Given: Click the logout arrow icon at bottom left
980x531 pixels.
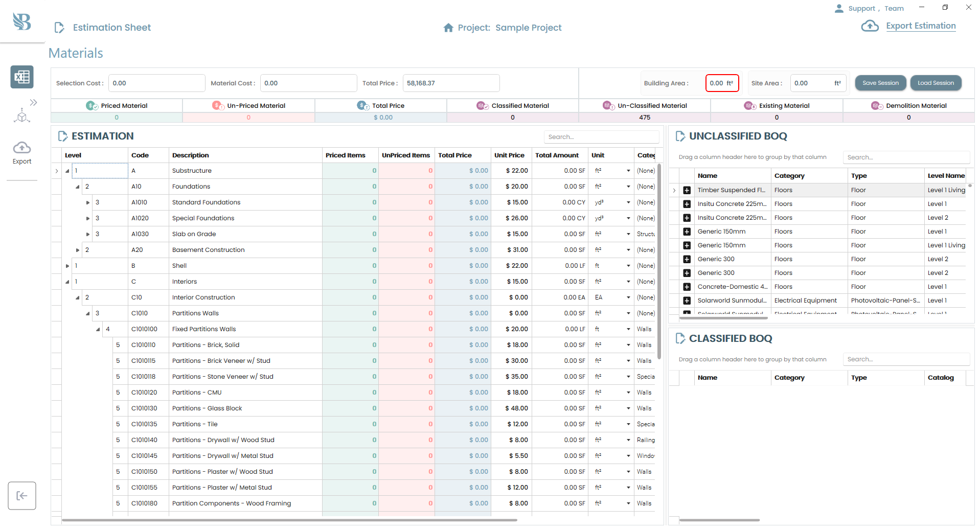Looking at the screenshot, I should tap(22, 496).
